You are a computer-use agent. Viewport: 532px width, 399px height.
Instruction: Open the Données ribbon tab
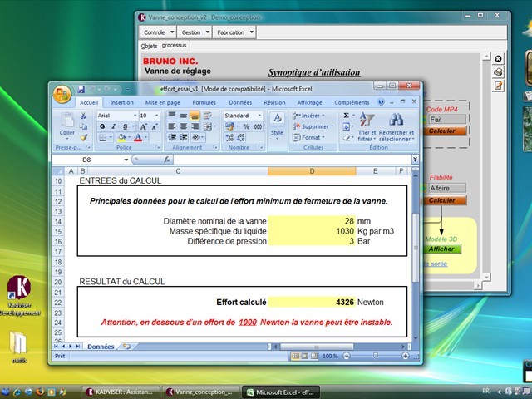click(240, 102)
